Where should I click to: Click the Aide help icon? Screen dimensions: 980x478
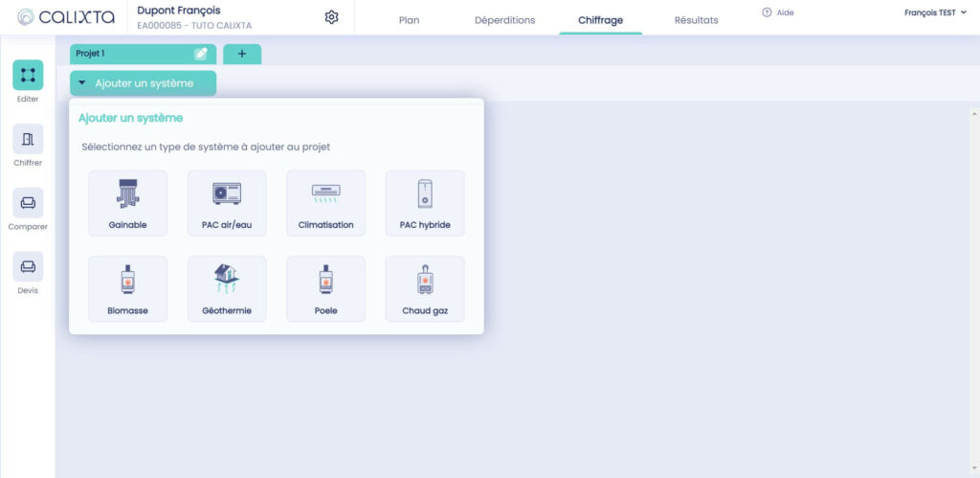pyautogui.click(x=767, y=12)
